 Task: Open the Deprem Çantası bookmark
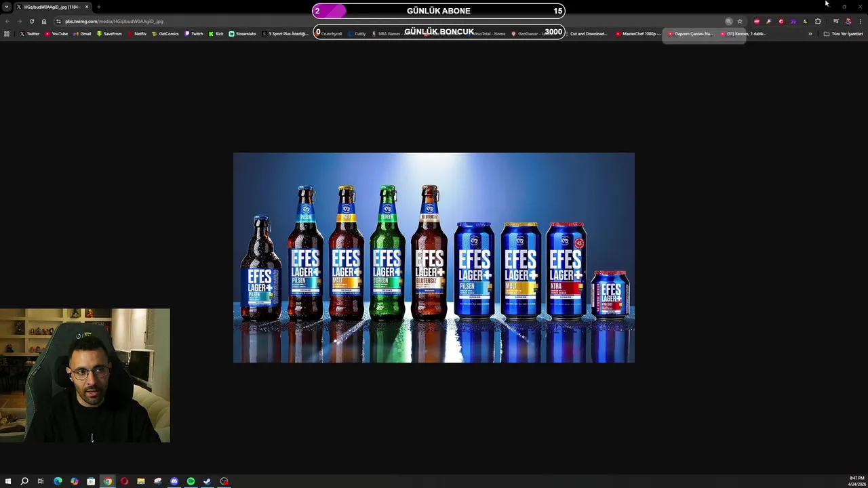point(690,34)
